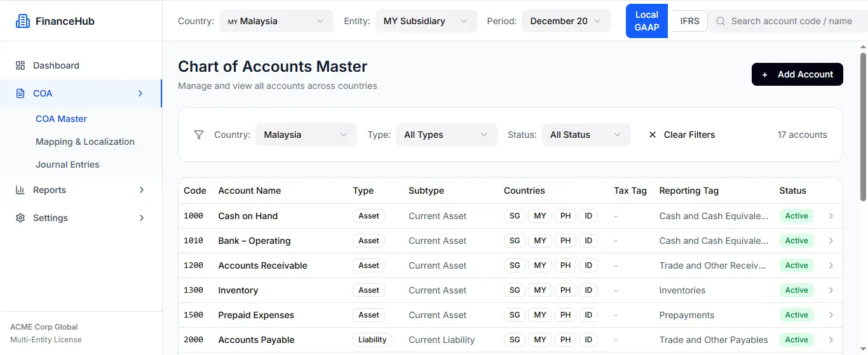Open the top Country dropdown showing Malaysia

point(276,21)
